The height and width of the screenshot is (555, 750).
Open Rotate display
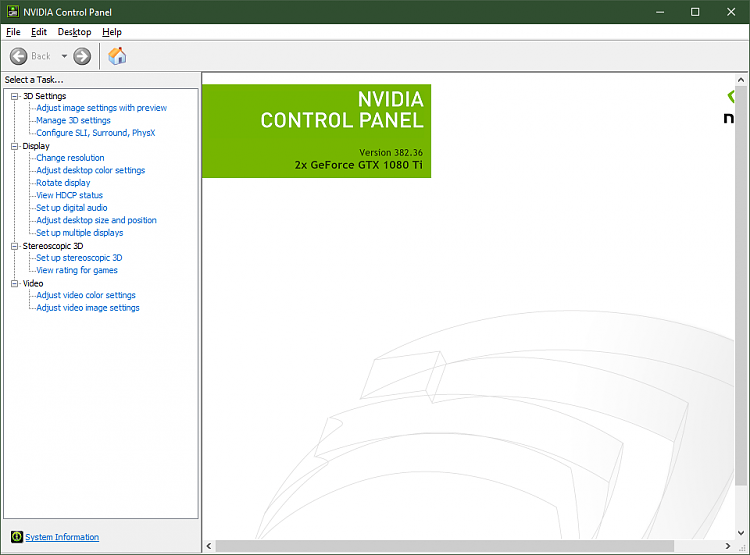pyautogui.click(x=63, y=182)
